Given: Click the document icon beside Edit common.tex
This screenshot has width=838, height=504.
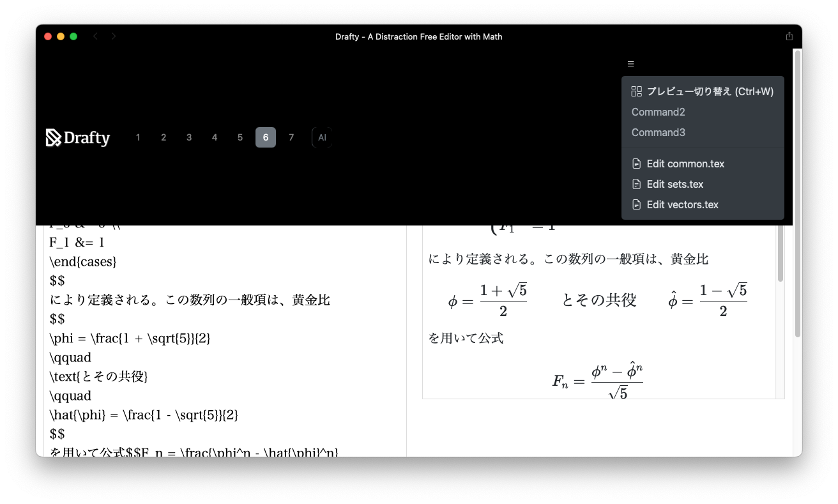Looking at the screenshot, I should coord(636,164).
